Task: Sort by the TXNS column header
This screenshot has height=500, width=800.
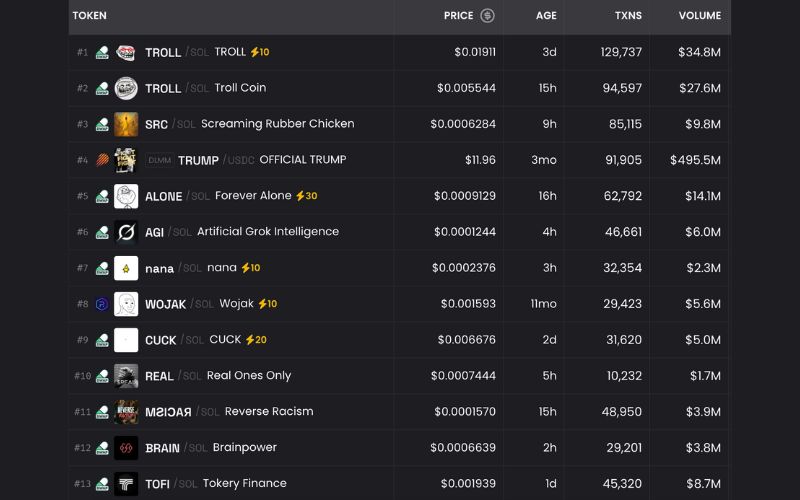Action: [628, 16]
